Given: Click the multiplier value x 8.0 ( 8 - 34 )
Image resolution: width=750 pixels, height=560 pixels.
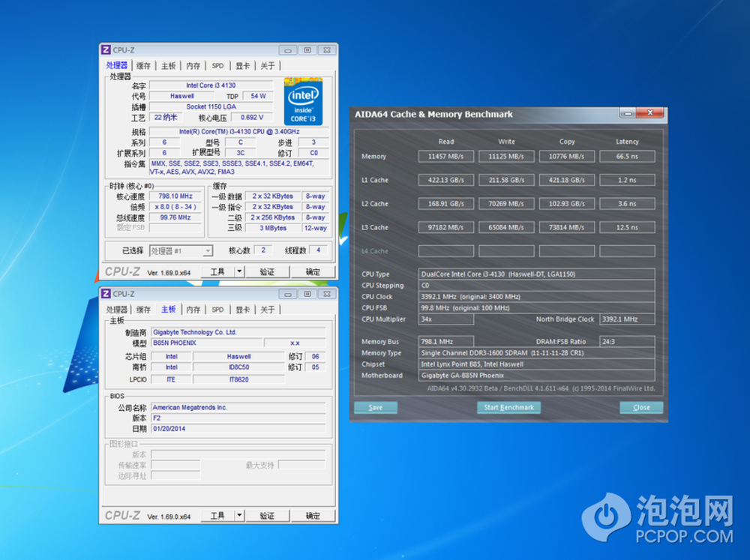Looking at the screenshot, I should (x=175, y=207).
